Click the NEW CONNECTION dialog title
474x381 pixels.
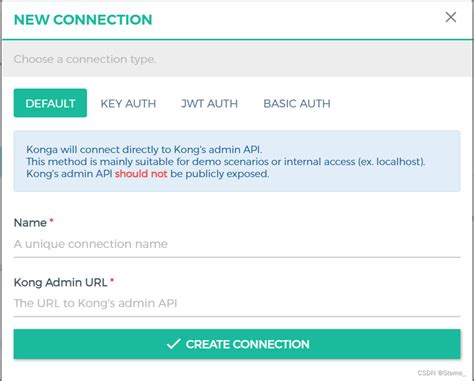(x=83, y=20)
